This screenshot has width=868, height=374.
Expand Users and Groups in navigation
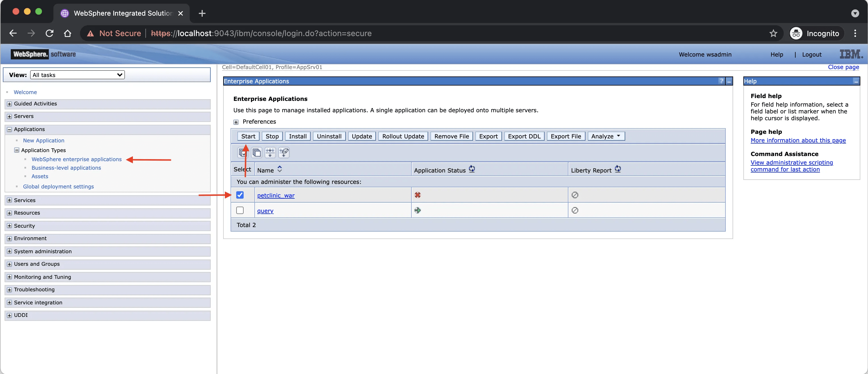(9, 264)
